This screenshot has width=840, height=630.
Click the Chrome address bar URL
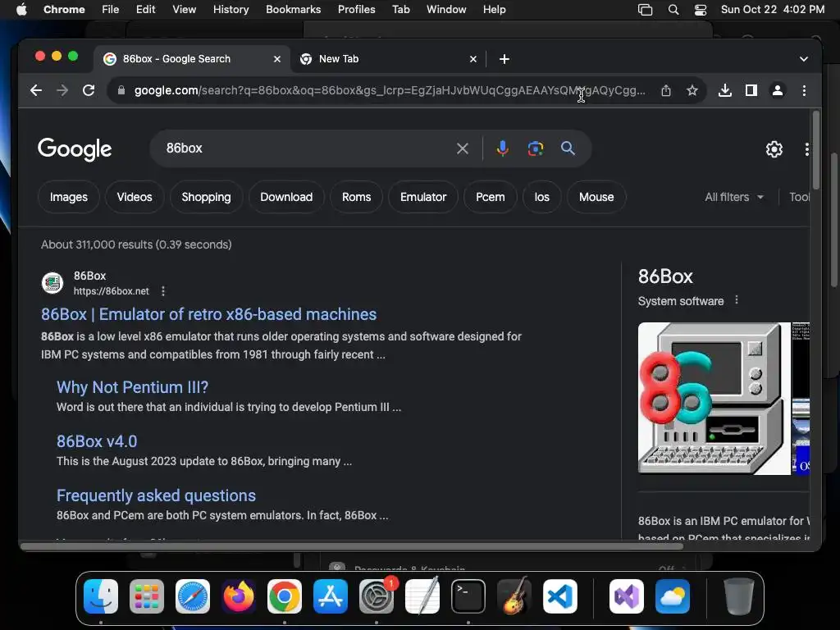click(390, 90)
